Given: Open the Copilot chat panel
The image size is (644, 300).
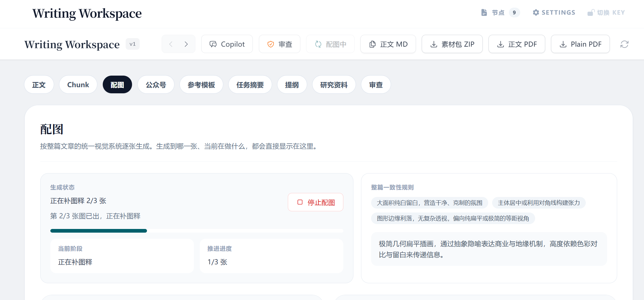Looking at the screenshot, I should coord(227,44).
